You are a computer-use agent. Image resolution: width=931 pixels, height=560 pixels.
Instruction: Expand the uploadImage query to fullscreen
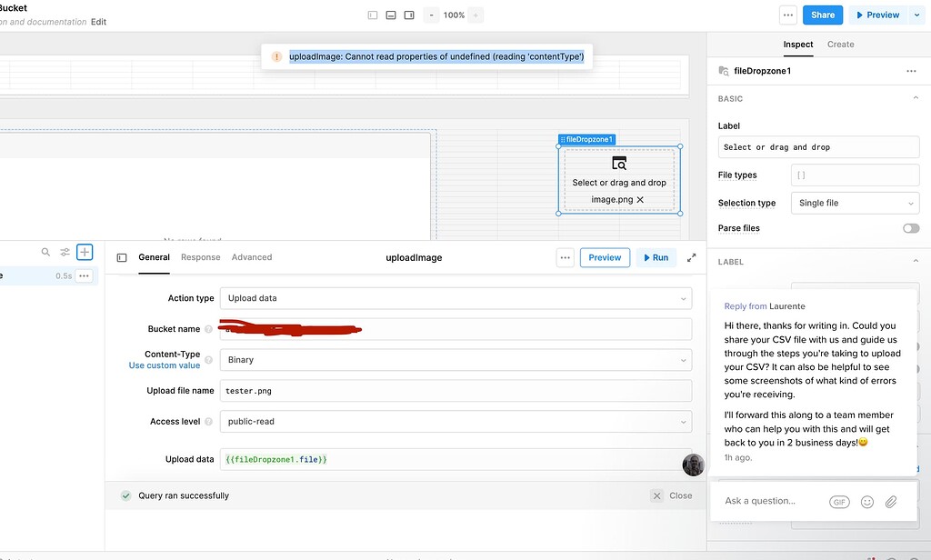(x=692, y=257)
